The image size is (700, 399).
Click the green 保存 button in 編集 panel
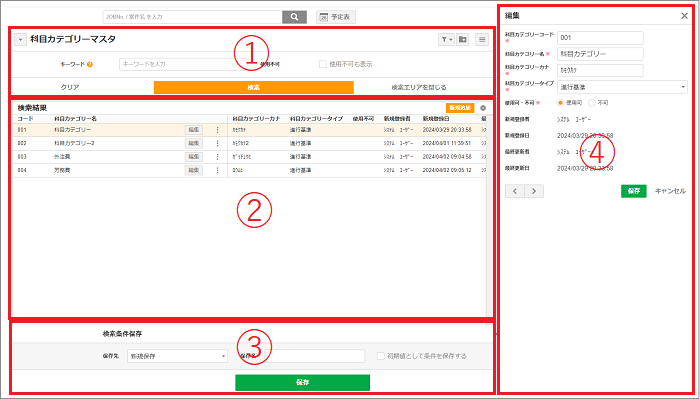[634, 191]
